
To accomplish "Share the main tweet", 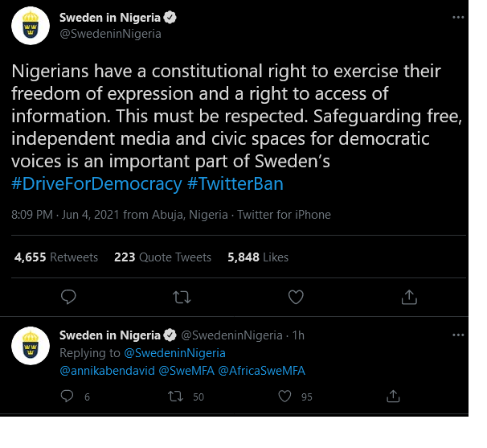I will click(x=409, y=298).
